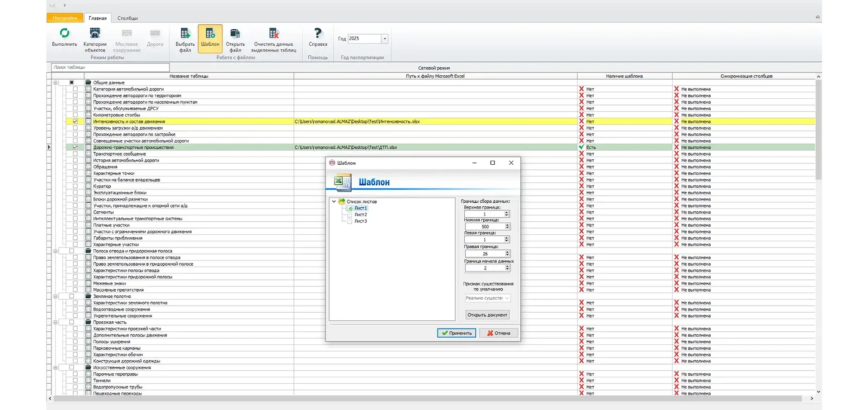Click the Поиск таблицы search field
This screenshot has height=410, width=868.
click(x=110, y=67)
